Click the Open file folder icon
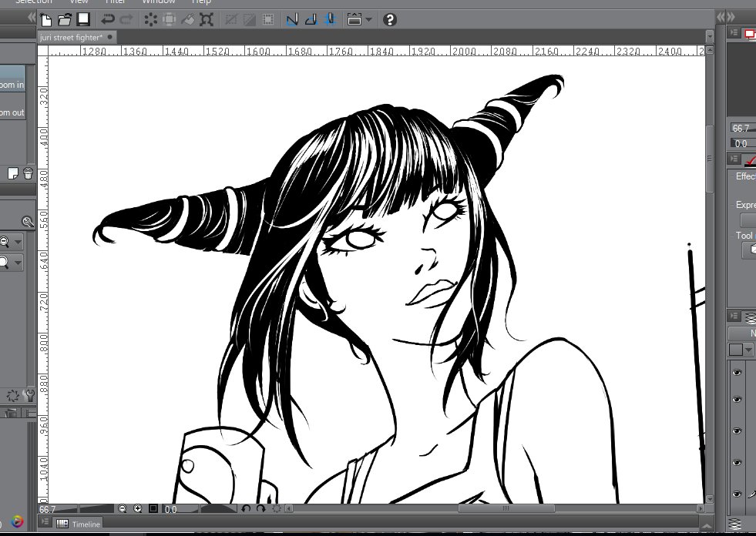The image size is (756, 536). 65,20
